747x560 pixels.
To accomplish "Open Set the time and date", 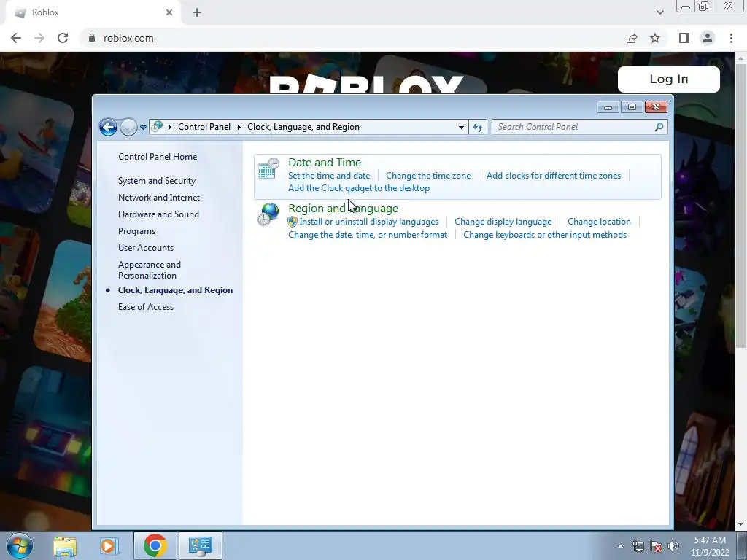I will tap(329, 176).
